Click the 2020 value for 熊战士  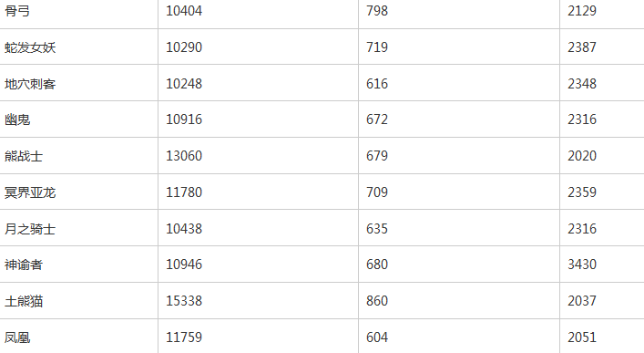(582, 156)
